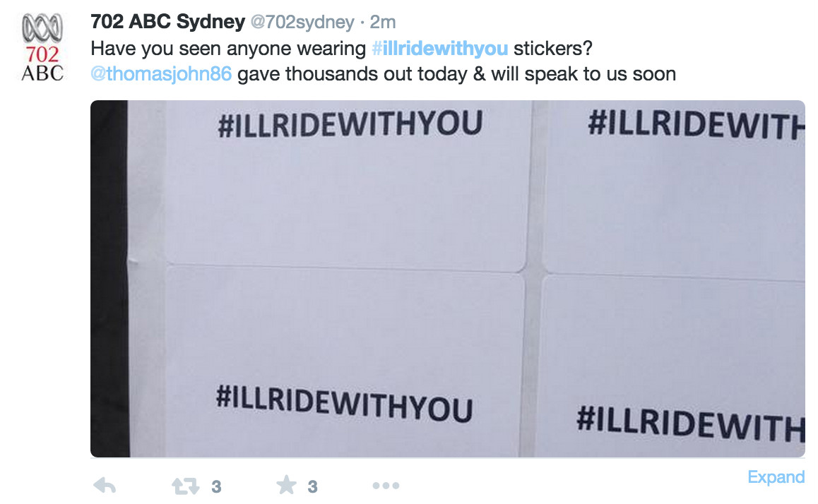
Task: Click the retweet count 3
Action: point(216,487)
